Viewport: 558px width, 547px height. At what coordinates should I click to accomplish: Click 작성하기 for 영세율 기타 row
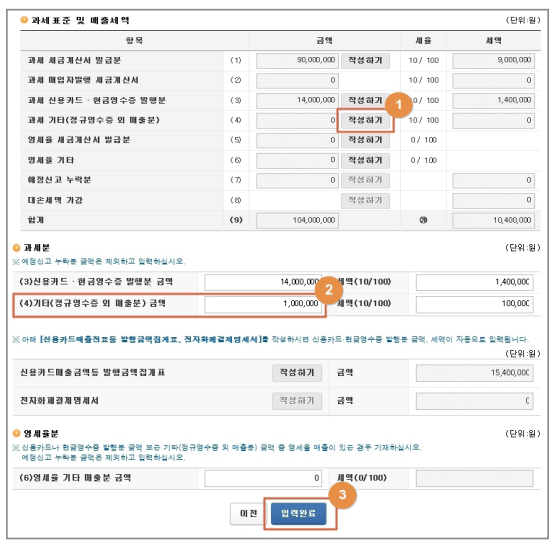365,160
